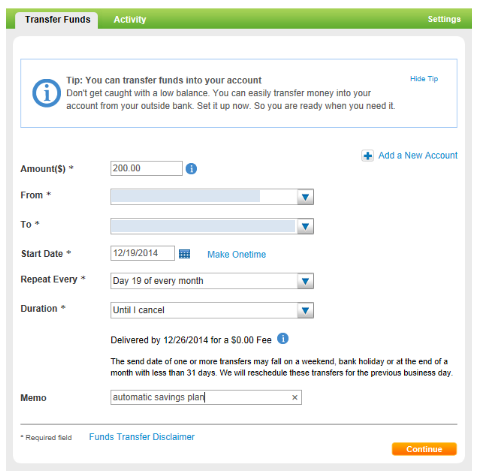Click the plus icon for Add a New Account
This screenshot has height=474, width=478.
coord(367,156)
